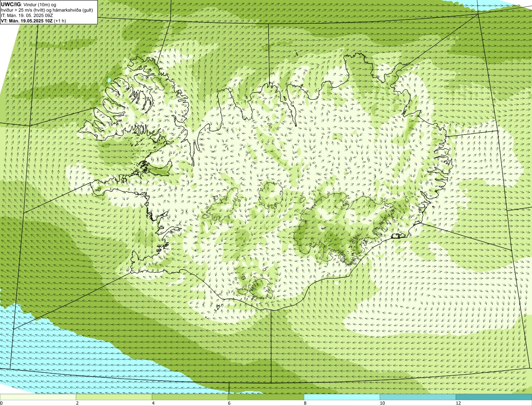This screenshot has width=532, height=406.
Task: Click the legend scale label "12"
Action: click(x=458, y=403)
